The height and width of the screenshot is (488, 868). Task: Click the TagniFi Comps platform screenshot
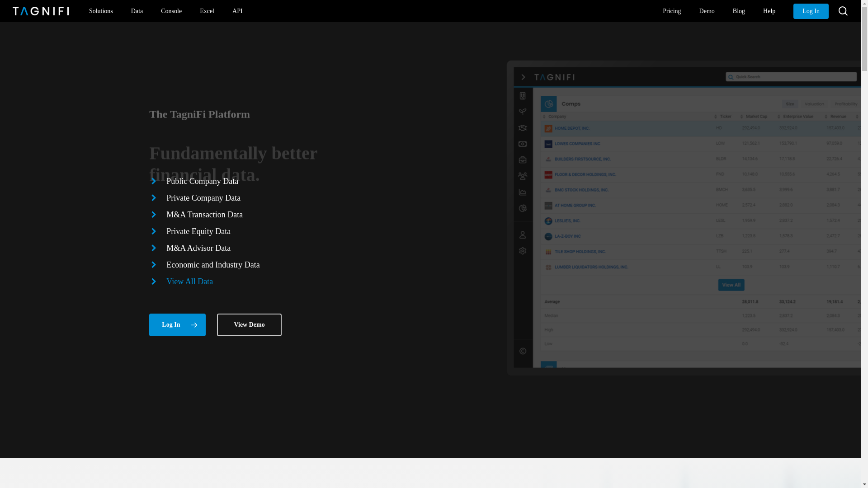pos(684,218)
